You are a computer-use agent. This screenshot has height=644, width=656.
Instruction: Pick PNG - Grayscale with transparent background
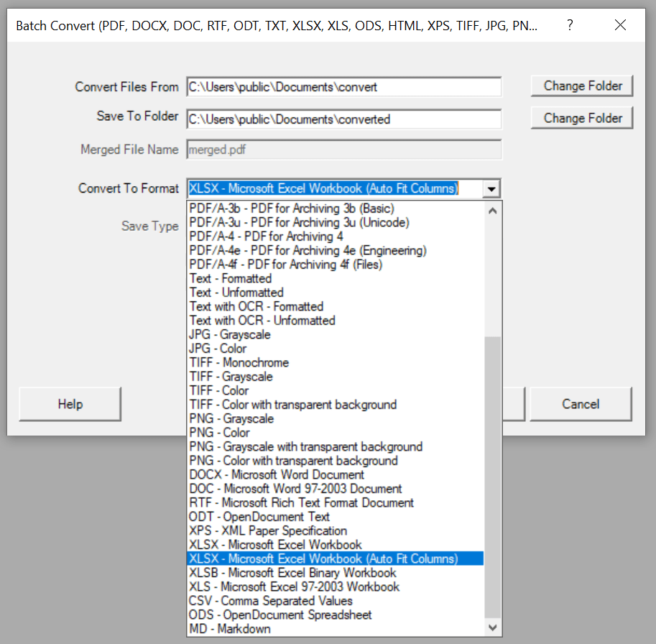(x=335, y=446)
